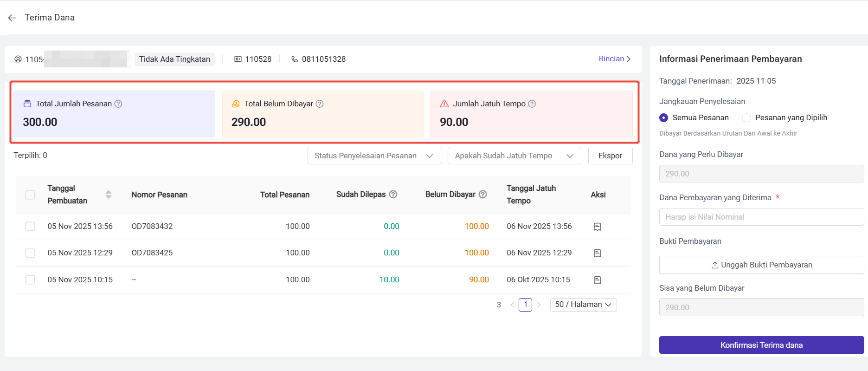
Task: Tick the select-all checkbox in table header
Action: pyautogui.click(x=30, y=195)
